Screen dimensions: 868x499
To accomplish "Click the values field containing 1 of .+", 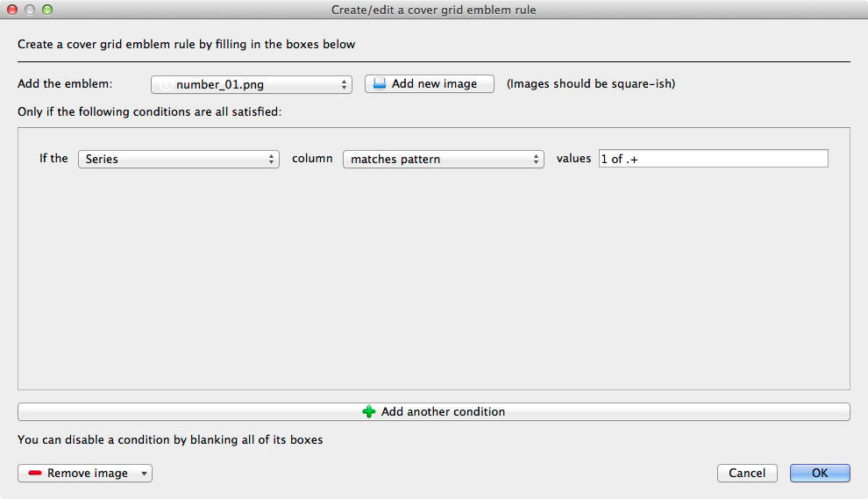I will click(x=713, y=159).
